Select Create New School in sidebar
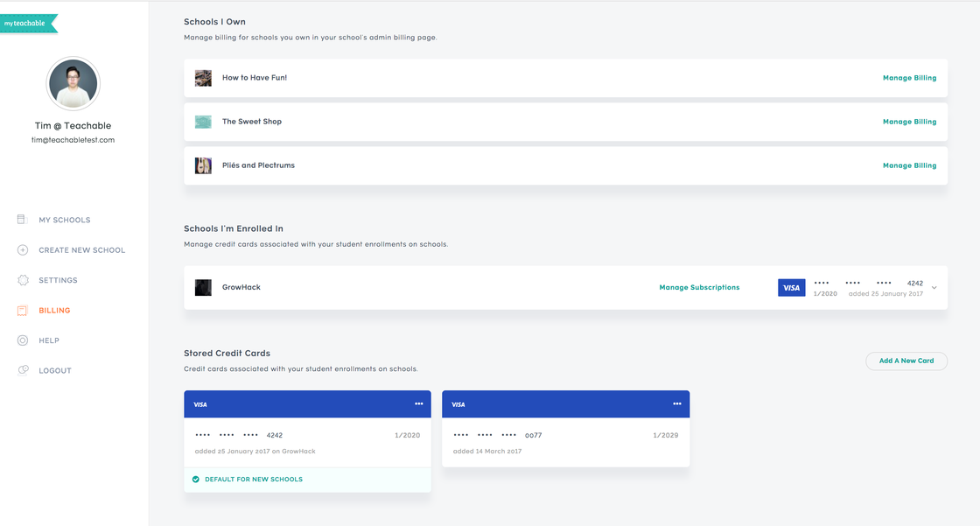 (x=81, y=250)
